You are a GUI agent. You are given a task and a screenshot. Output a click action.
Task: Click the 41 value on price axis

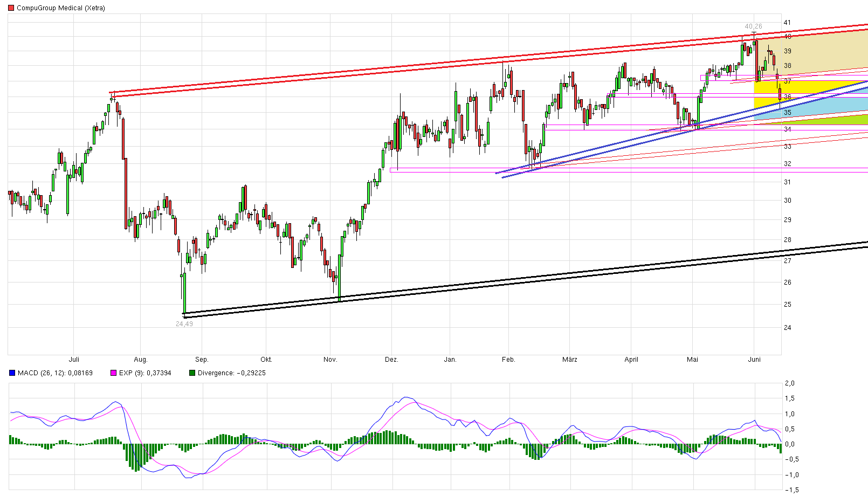tap(787, 23)
